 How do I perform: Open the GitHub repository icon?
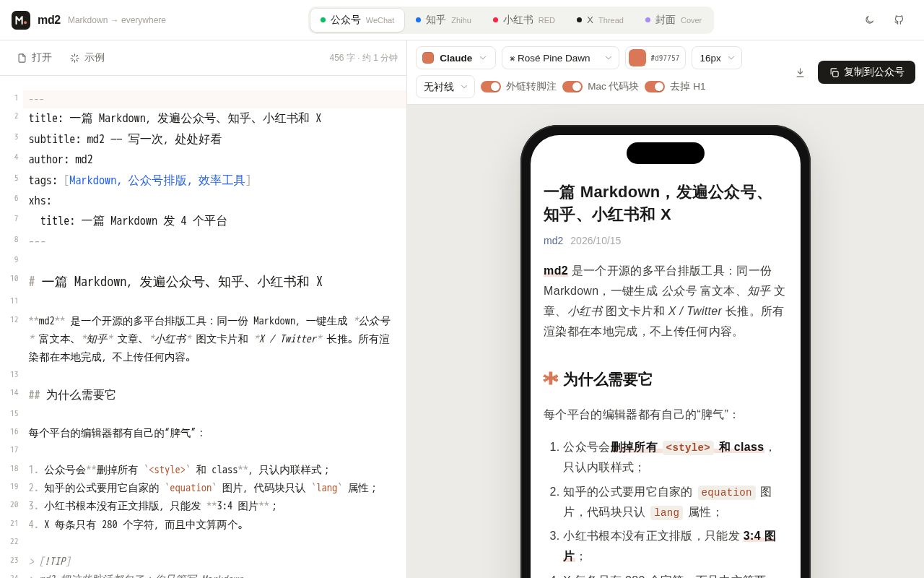pyautogui.click(x=899, y=20)
